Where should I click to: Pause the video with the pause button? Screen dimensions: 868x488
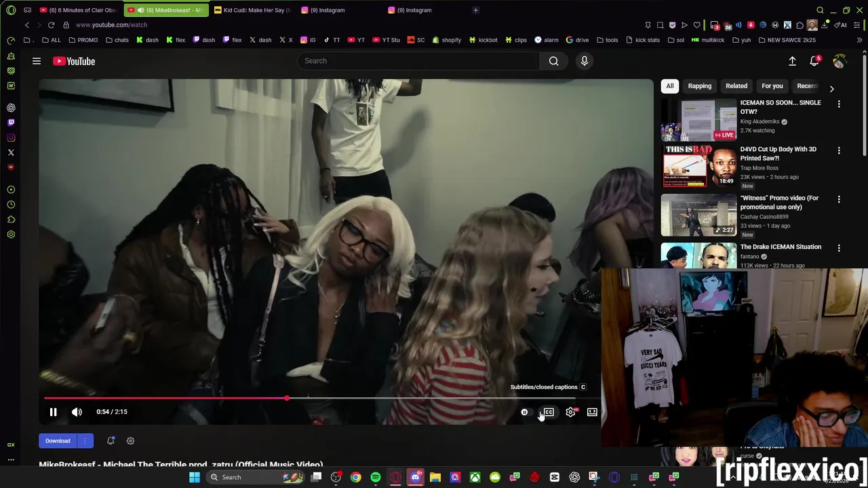pos(53,412)
